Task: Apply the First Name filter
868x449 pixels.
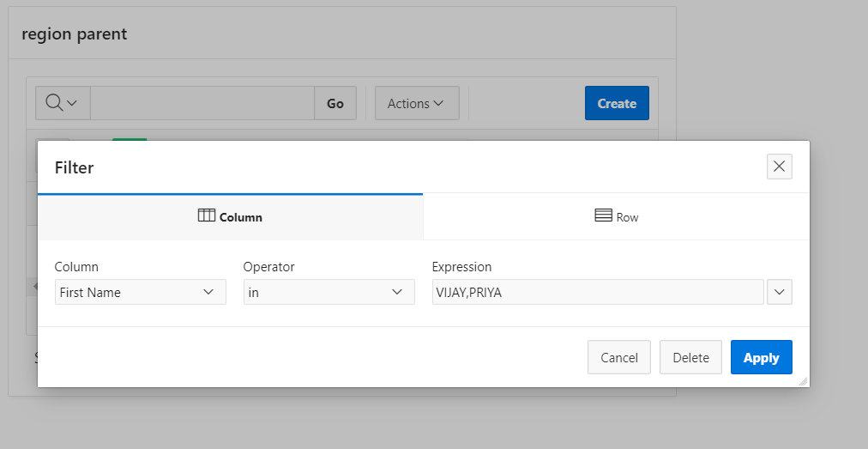Action: click(761, 357)
